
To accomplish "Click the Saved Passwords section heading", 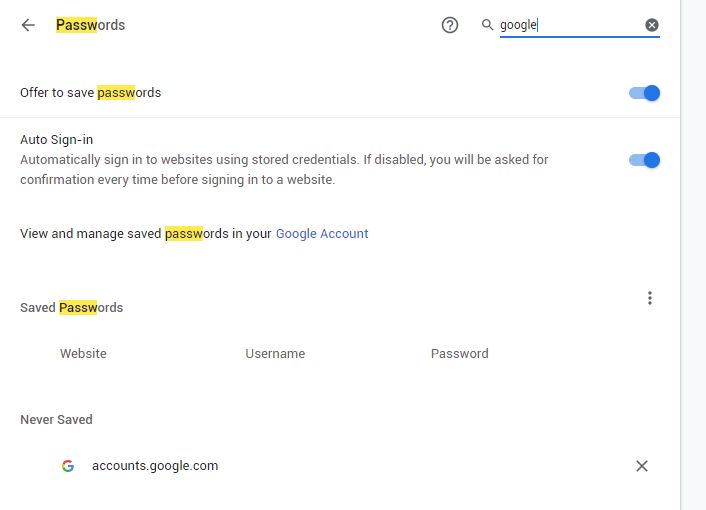I will click(72, 307).
